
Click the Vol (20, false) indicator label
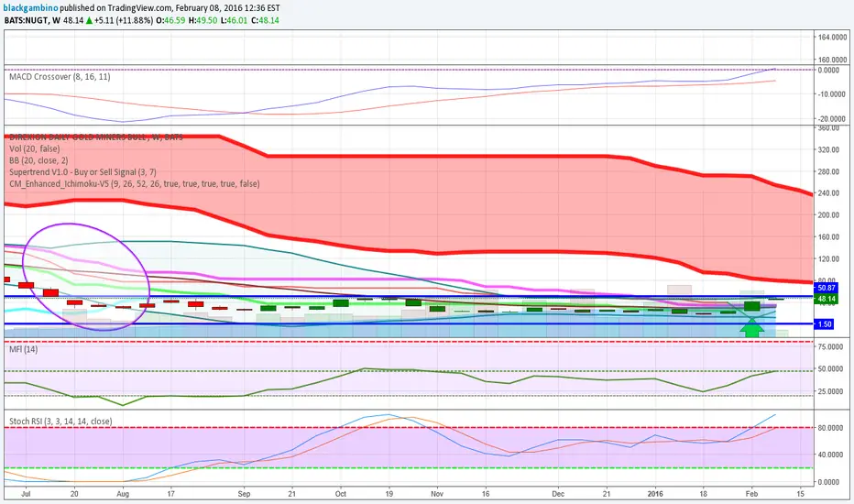pos(34,148)
